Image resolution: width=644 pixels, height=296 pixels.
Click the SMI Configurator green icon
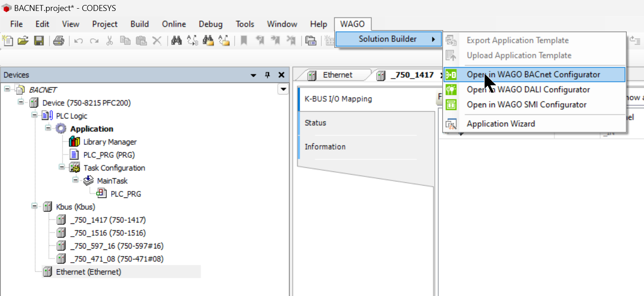pos(451,104)
